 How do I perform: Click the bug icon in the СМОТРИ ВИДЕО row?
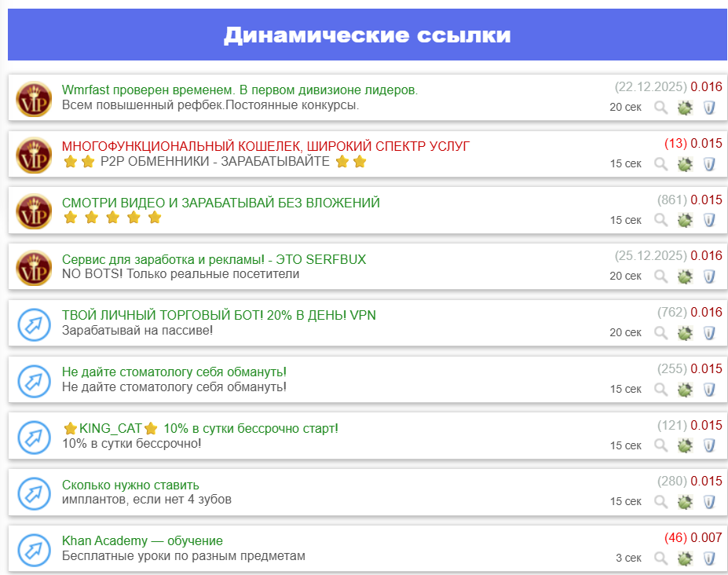coord(685,220)
